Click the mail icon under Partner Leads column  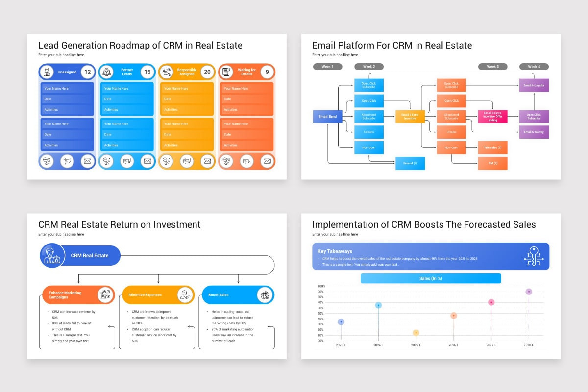(x=147, y=161)
